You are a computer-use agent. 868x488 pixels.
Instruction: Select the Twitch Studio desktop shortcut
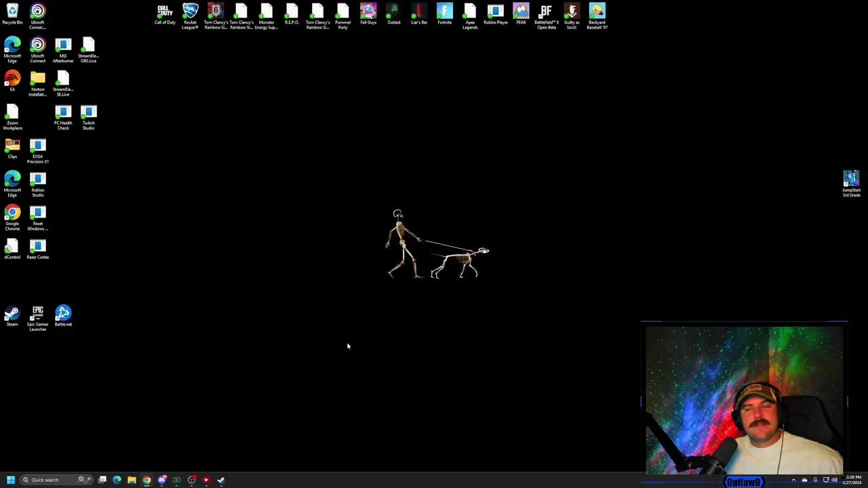pyautogui.click(x=88, y=117)
